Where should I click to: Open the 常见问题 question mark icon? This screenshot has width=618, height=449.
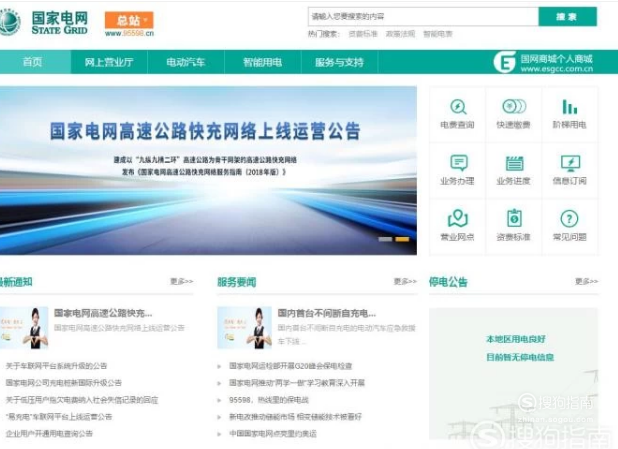[x=569, y=219]
